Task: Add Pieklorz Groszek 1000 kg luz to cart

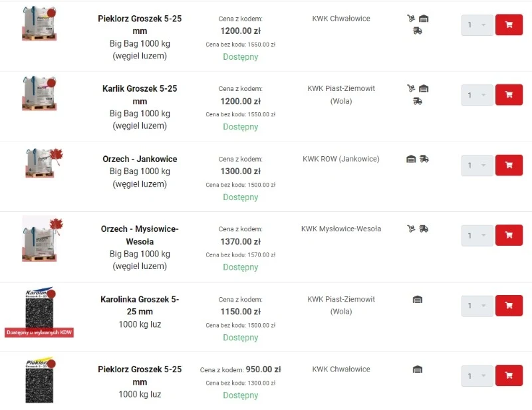Action: point(509,375)
